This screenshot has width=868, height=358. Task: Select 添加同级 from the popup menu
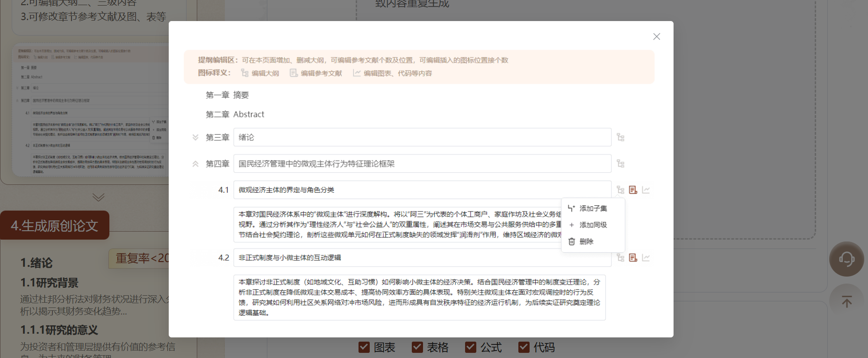(593, 225)
